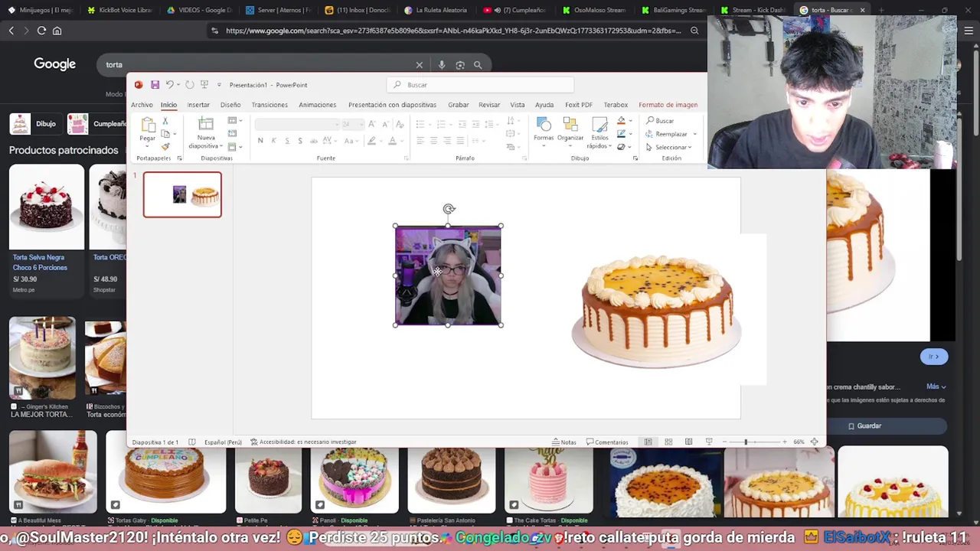Switch to the Transiciones tab

[269, 105]
